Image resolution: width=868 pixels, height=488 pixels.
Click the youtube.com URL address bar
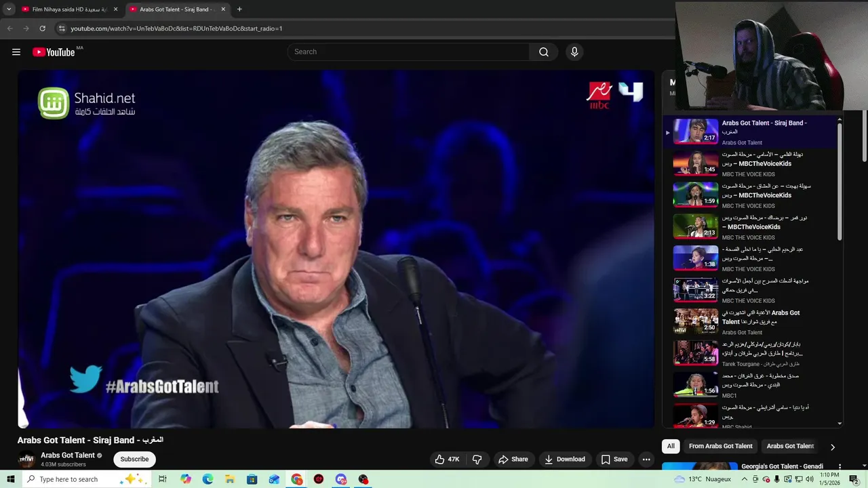[x=176, y=28]
